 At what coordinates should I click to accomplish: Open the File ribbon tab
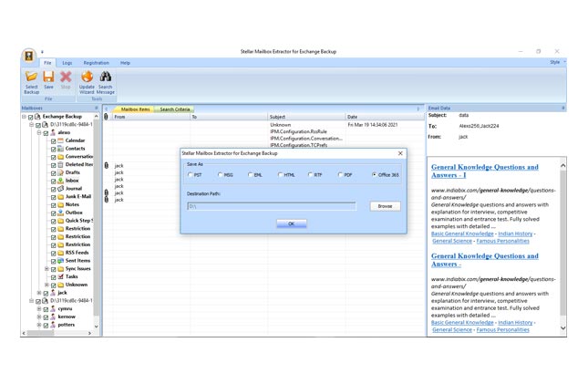47,63
